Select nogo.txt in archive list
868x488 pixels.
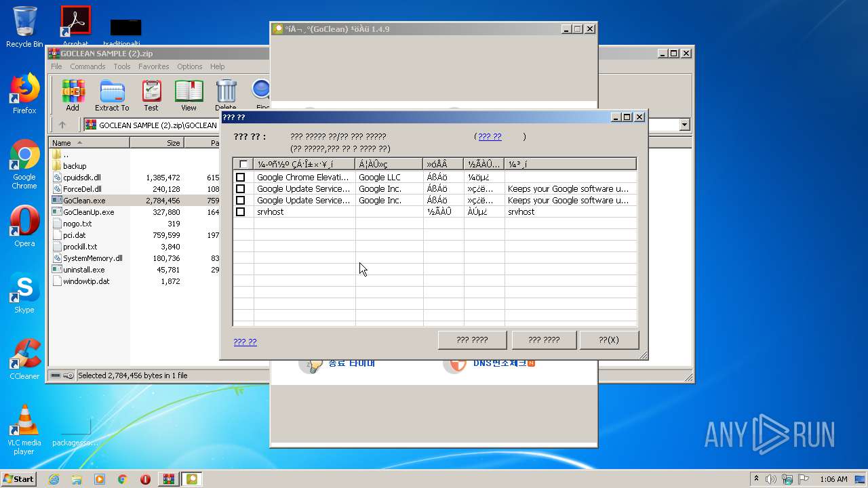(77, 224)
